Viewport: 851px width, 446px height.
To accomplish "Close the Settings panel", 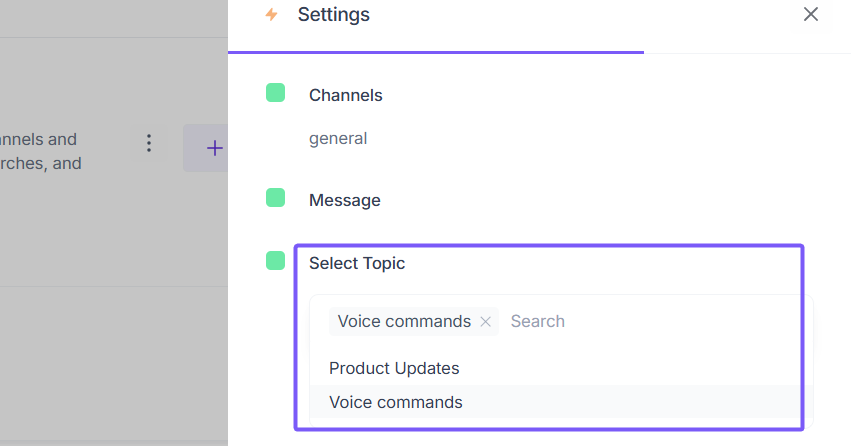I will point(811,14).
